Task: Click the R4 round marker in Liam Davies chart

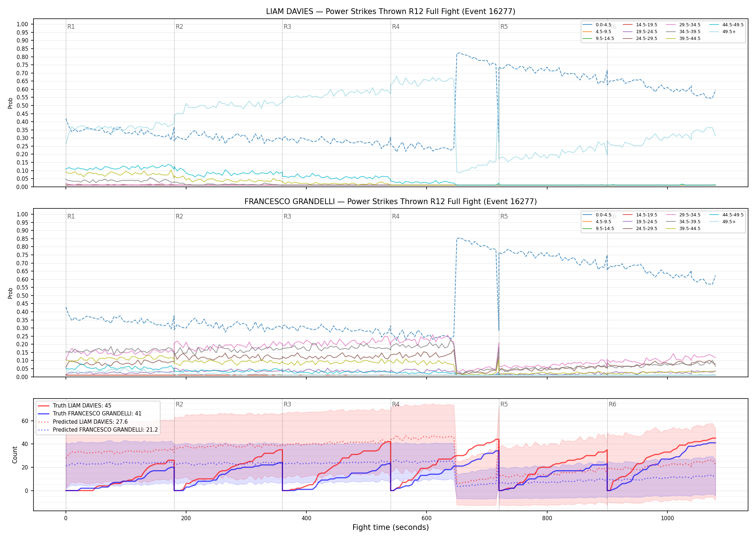Action: (396, 27)
